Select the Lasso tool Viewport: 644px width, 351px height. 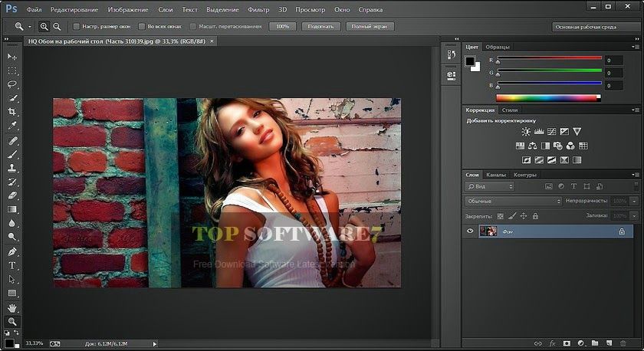11,84
